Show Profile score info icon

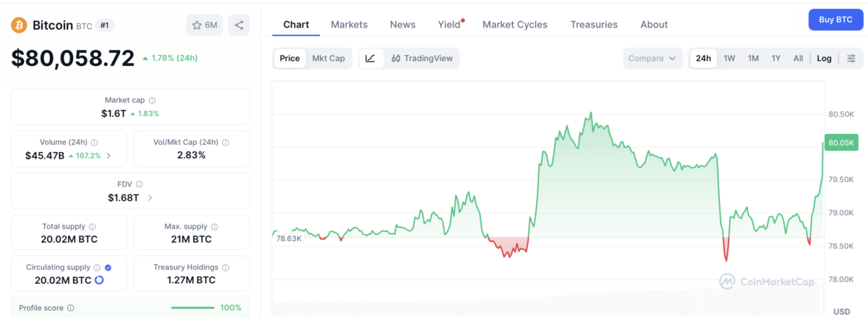(70, 308)
